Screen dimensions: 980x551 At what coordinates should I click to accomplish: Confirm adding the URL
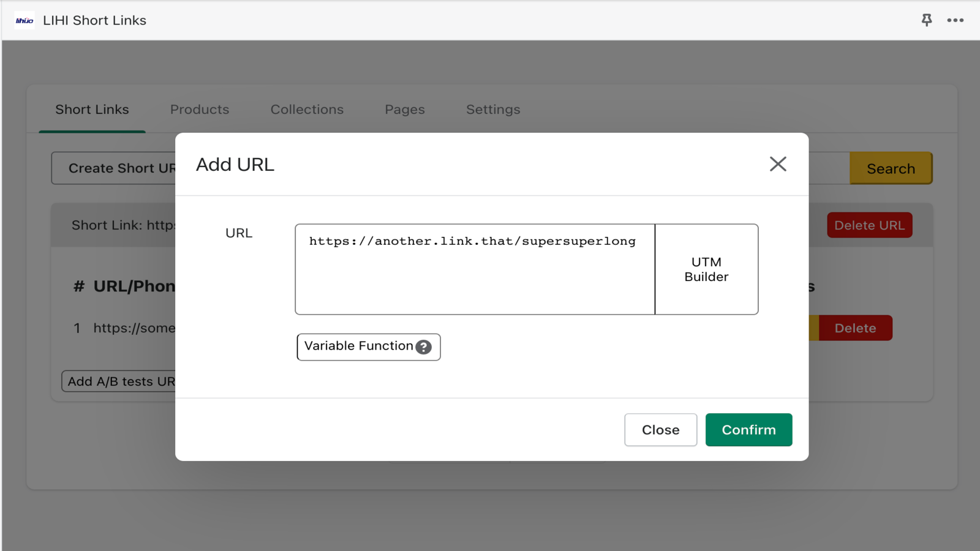click(748, 430)
